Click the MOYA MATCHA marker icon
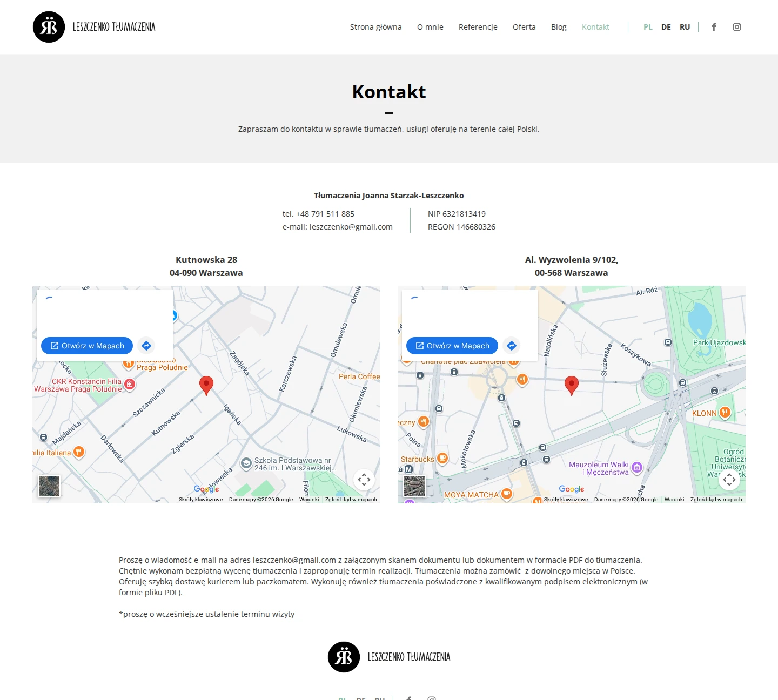Viewport: 778px width, 700px height. click(x=506, y=494)
